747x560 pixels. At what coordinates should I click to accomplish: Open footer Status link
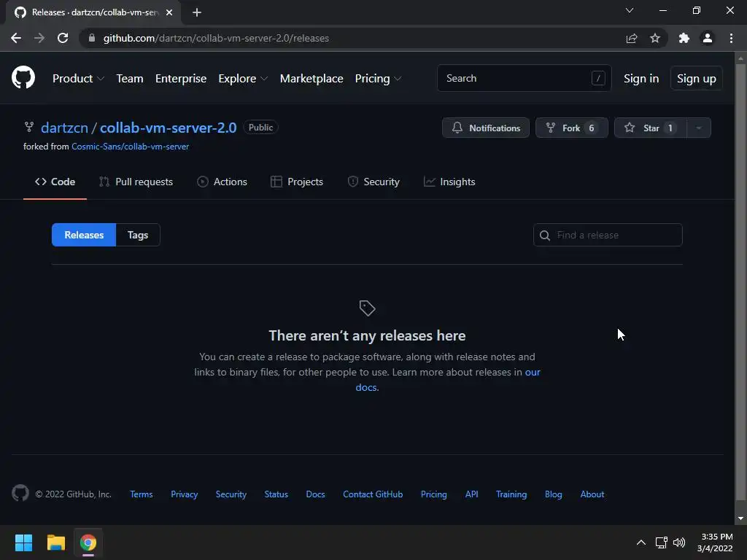click(x=276, y=494)
